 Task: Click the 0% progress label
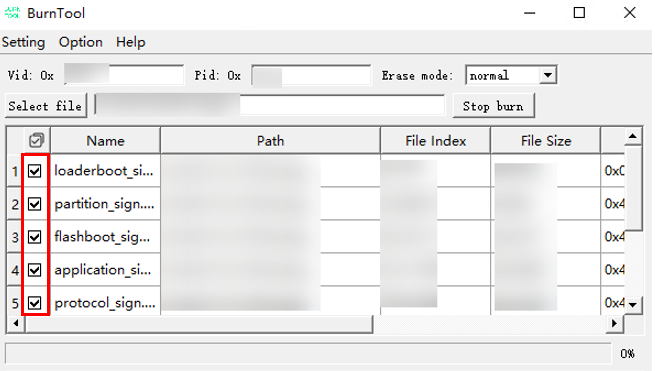(x=627, y=354)
